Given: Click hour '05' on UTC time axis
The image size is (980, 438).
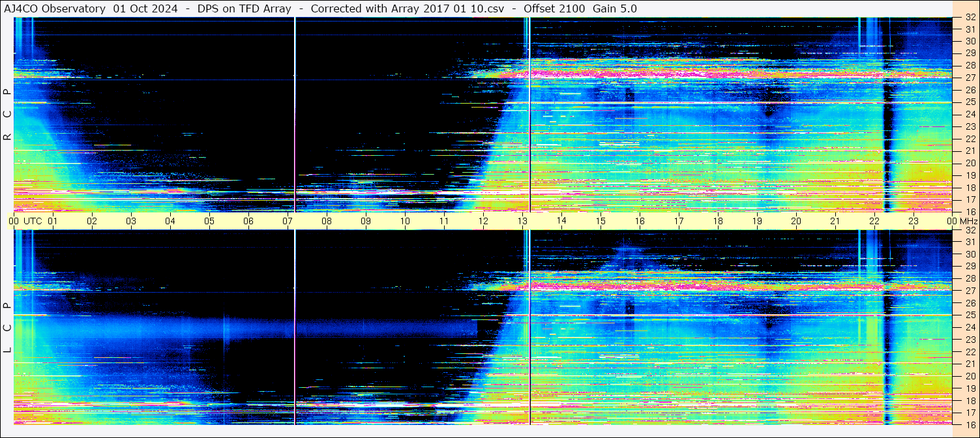Looking at the screenshot, I should [209, 221].
